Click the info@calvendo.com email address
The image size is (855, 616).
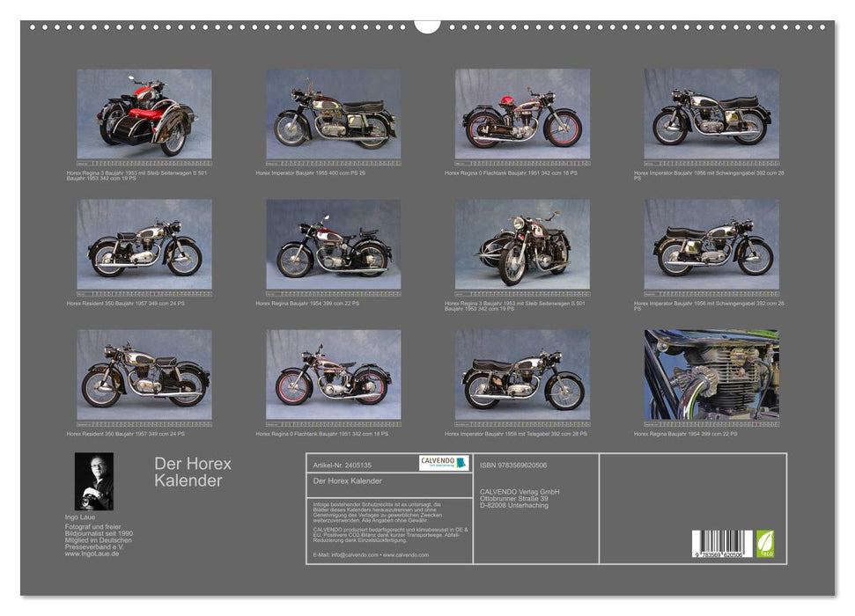(x=355, y=555)
